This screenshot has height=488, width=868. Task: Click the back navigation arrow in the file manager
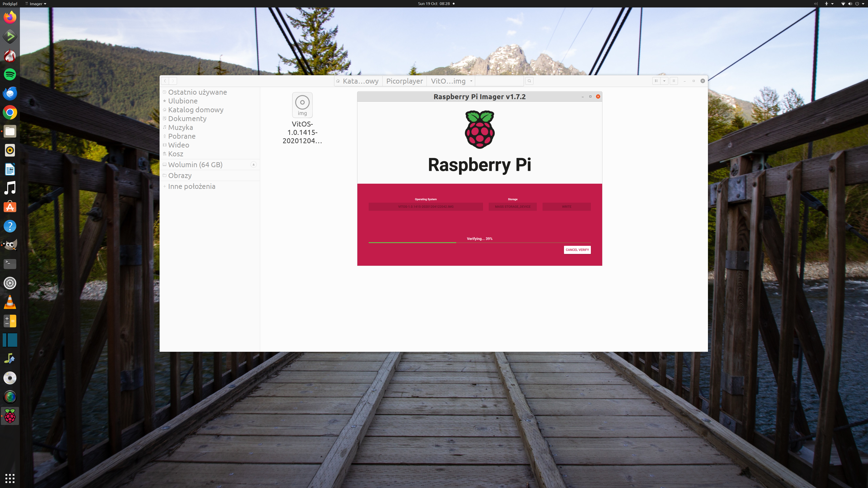(165, 81)
